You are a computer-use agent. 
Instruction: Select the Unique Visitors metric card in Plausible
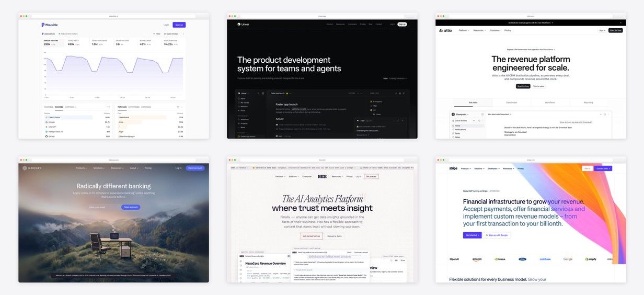53,43
